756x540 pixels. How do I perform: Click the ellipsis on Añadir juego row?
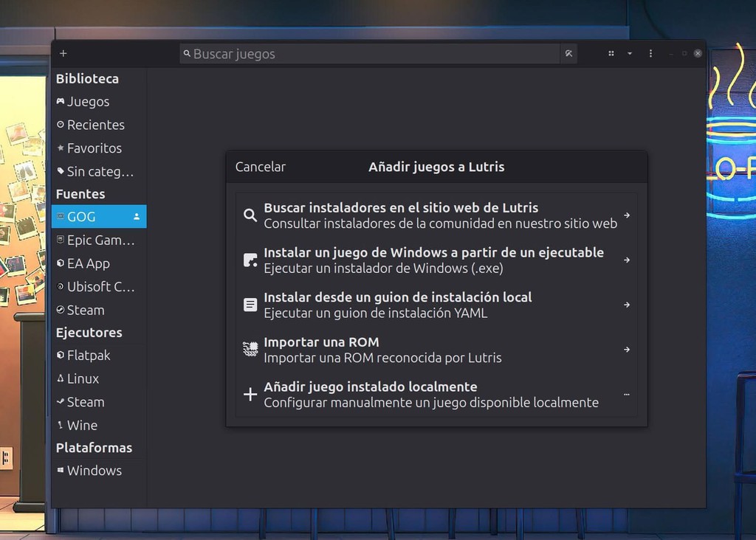point(627,395)
